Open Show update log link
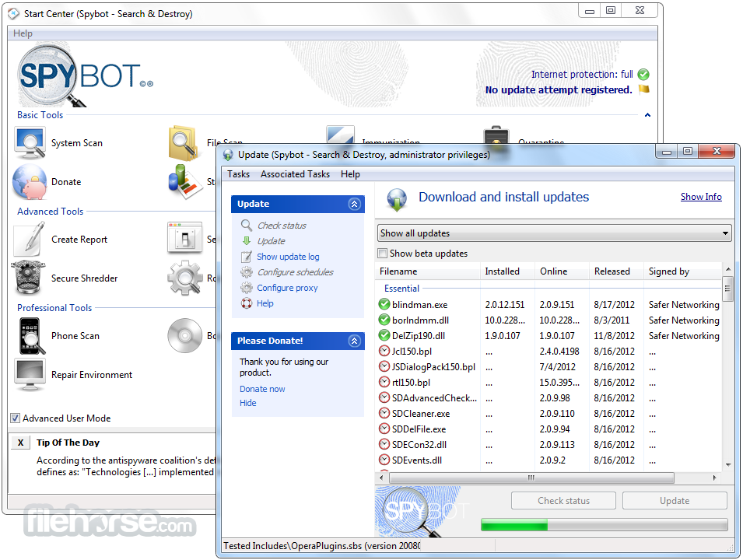 [288, 257]
